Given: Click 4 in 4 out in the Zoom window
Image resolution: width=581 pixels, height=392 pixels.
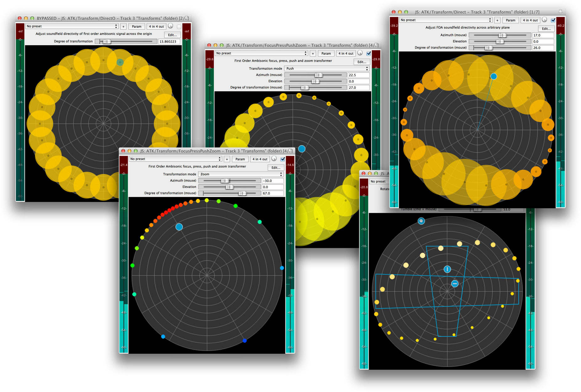Looking at the screenshot, I should 260,159.
